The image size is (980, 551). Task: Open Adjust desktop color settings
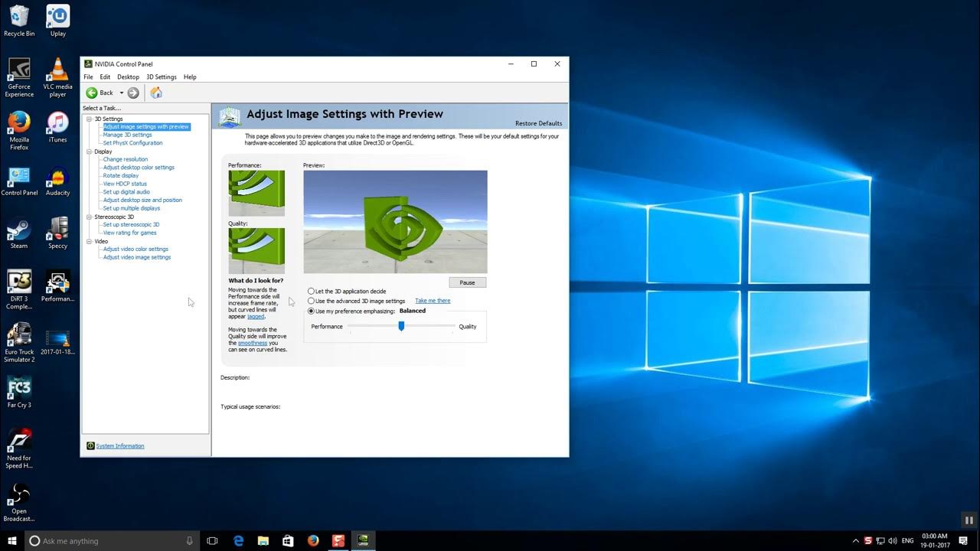[x=139, y=168]
